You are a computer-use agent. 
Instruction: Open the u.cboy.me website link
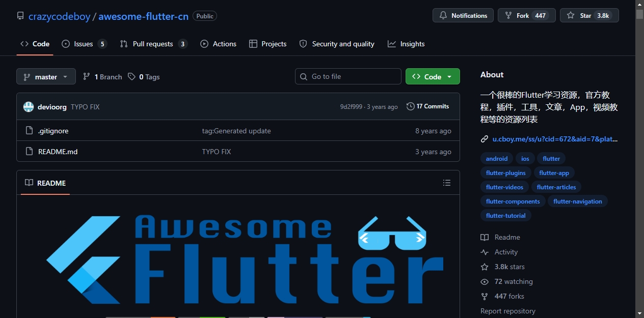pos(555,139)
